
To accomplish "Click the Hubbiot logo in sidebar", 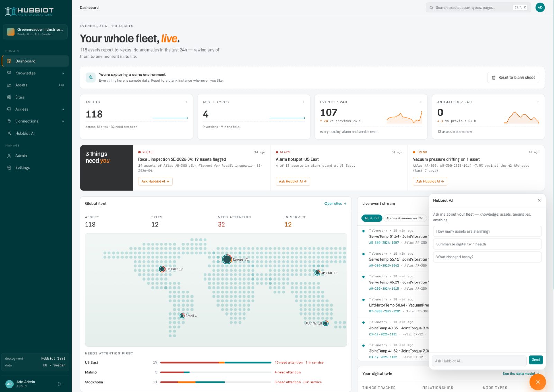I will tap(29, 11).
